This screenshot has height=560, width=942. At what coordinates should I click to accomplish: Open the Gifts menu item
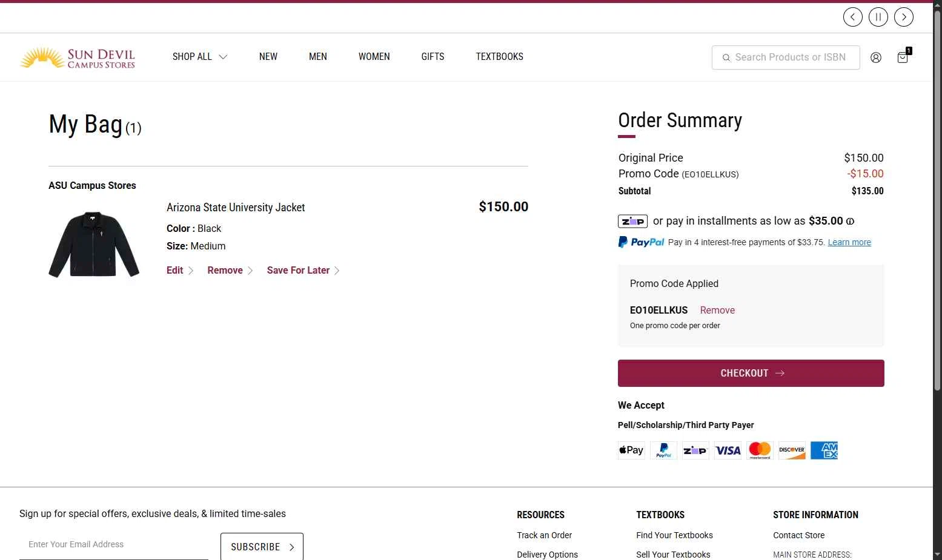point(433,57)
